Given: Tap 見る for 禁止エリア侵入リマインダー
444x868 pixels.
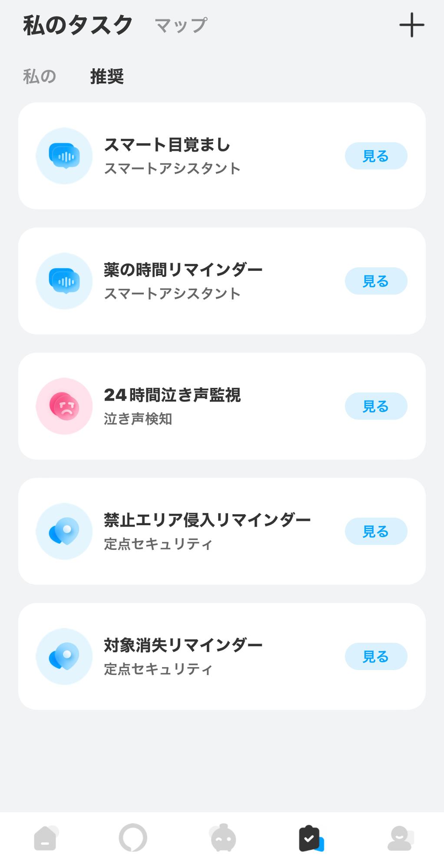Looking at the screenshot, I should (376, 531).
